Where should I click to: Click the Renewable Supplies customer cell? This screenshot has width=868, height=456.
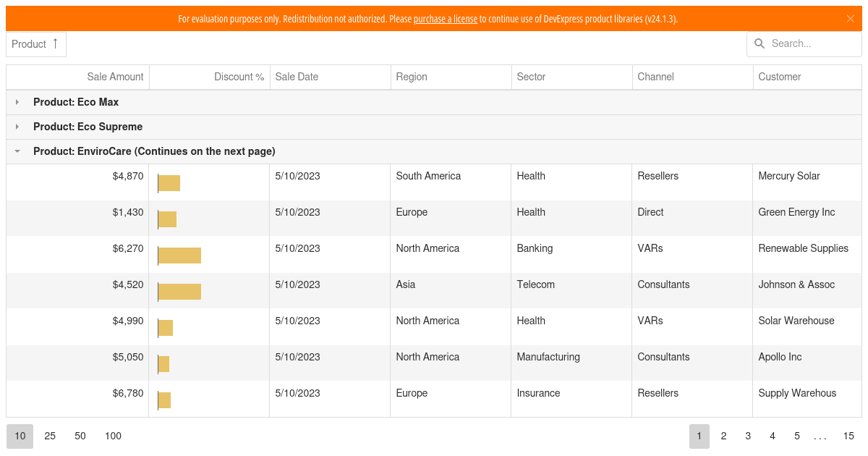pos(807,255)
